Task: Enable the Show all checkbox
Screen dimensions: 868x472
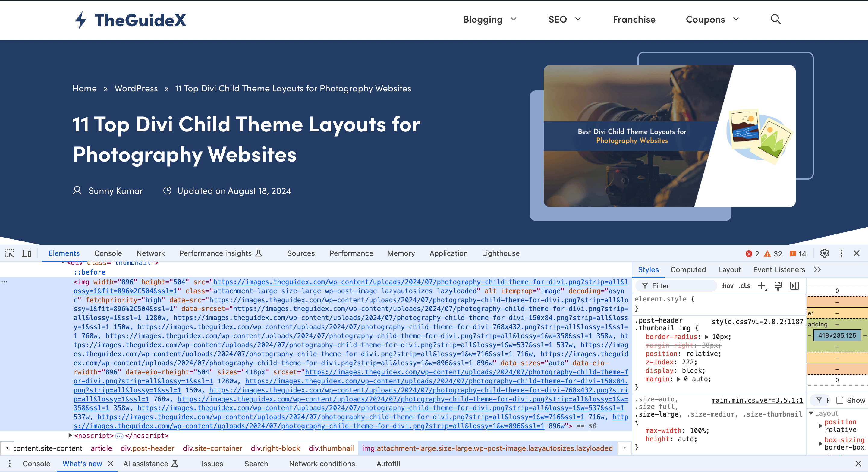Action: (x=840, y=400)
